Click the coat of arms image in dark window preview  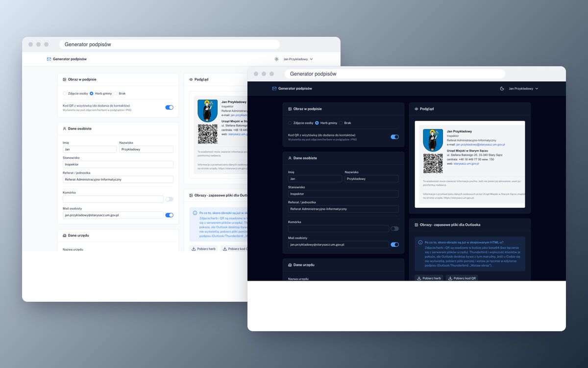433,140
